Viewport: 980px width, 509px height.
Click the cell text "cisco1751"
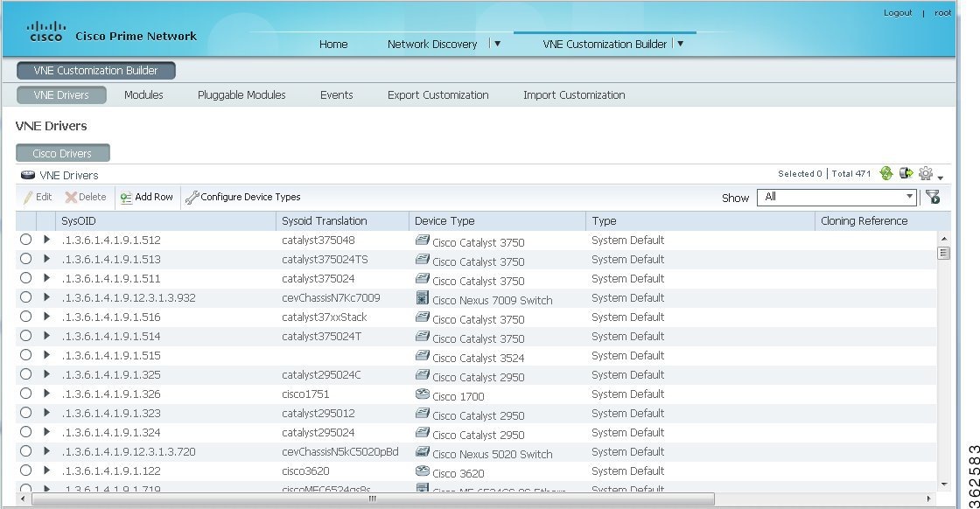[305, 394]
